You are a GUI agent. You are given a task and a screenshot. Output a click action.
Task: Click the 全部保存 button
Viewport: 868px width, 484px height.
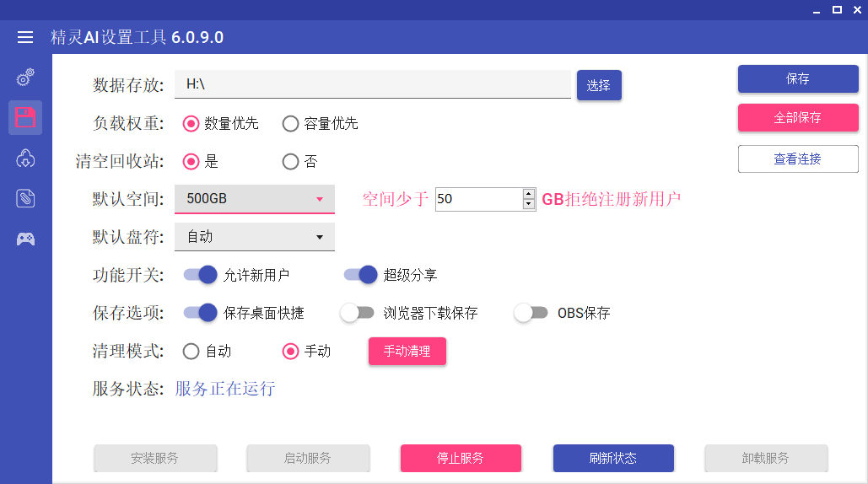click(x=798, y=117)
